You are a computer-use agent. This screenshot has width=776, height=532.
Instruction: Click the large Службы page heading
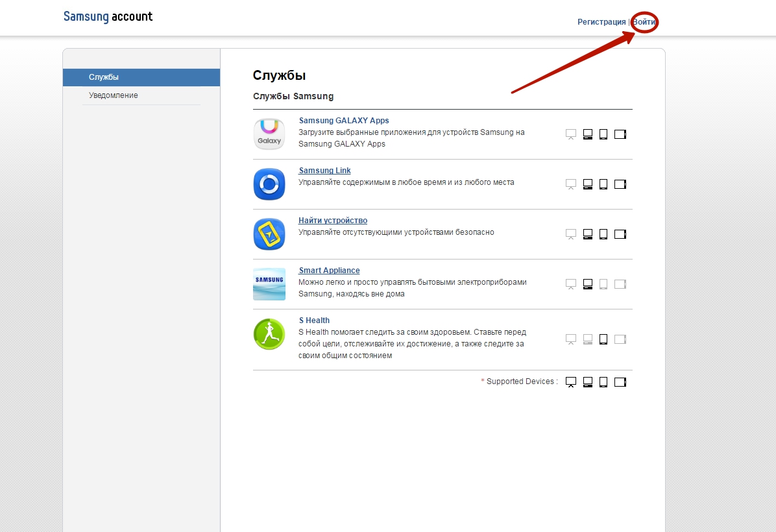click(279, 75)
